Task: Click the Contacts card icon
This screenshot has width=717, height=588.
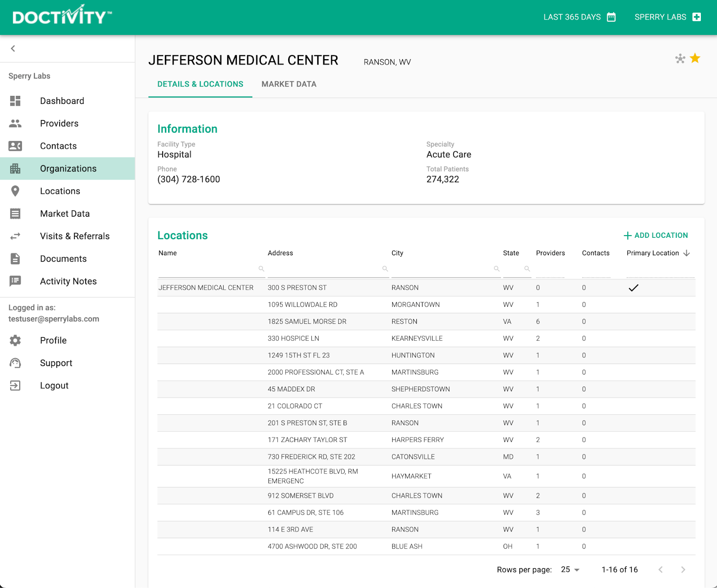Action: (x=15, y=146)
